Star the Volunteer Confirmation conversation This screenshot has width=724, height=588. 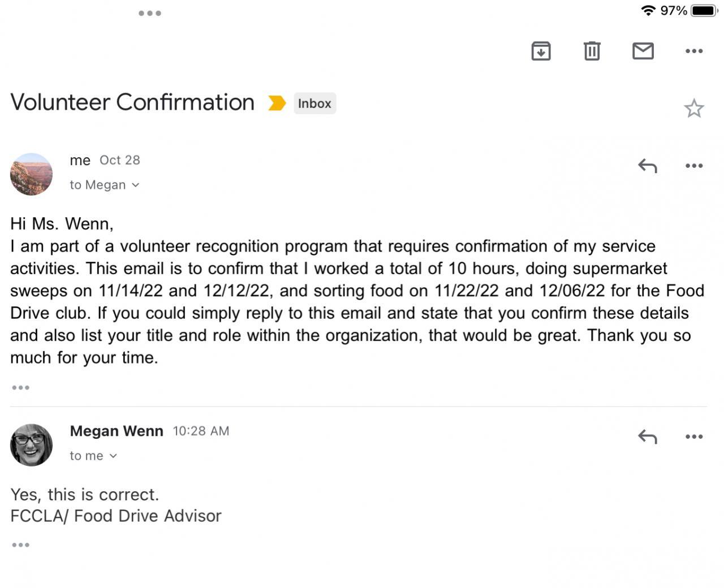pos(693,108)
